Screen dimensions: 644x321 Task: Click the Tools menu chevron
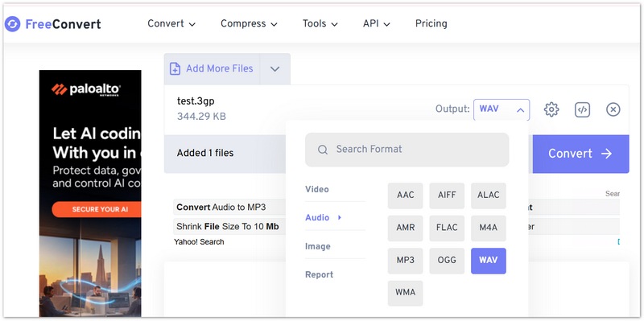coord(334,25)
